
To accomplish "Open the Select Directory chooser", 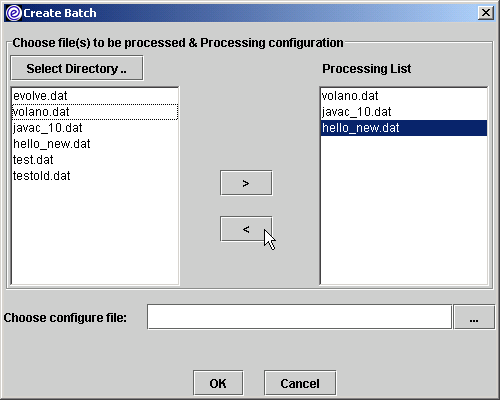I will pyautogui.click(x=77, y=68).
